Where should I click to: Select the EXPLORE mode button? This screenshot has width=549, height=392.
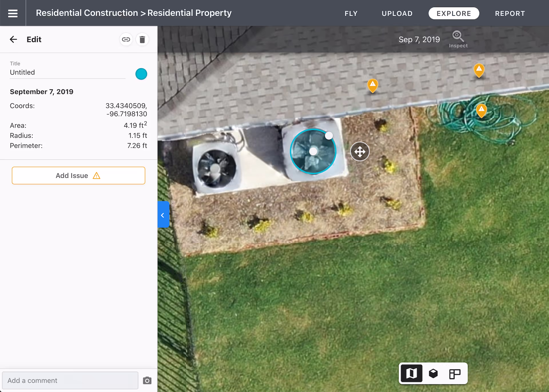tap(453, 13)
